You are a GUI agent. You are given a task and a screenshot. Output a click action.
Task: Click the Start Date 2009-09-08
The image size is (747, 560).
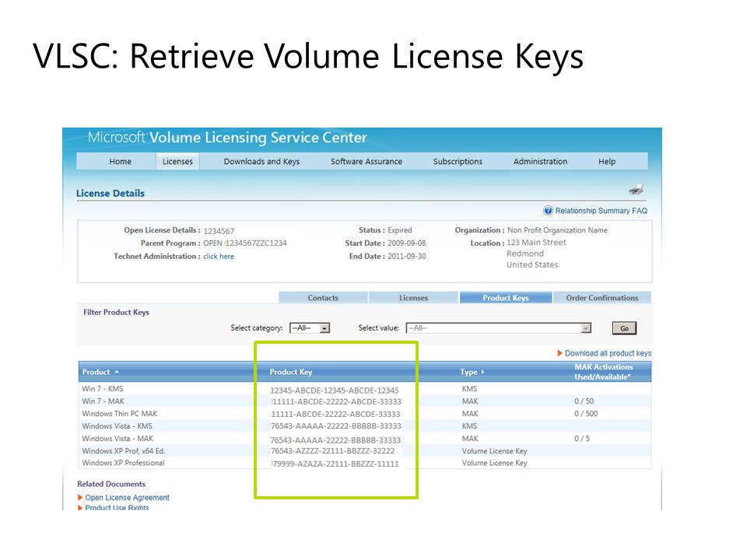point(407,243)
